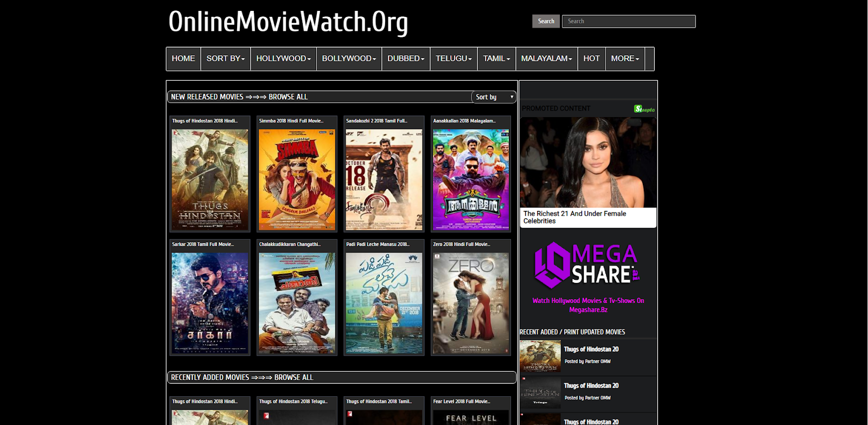Expand the TAMIL menu
The width and height of the screenshot is (868, 425).
496,59
